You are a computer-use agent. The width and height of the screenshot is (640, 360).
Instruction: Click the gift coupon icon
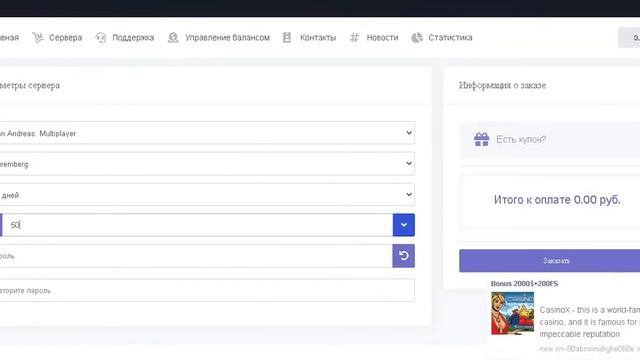pyautogui.click(x=482, y=139)
